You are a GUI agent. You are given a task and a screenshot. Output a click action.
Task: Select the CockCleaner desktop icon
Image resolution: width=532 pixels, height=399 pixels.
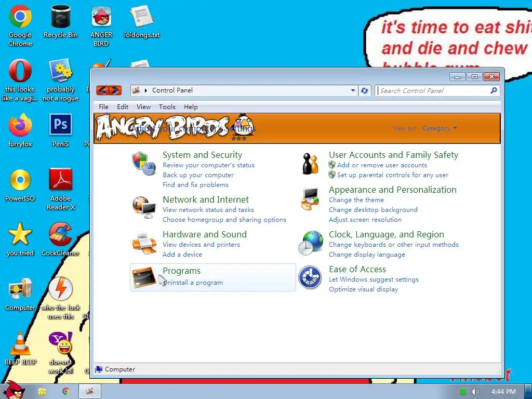(60, 240)
